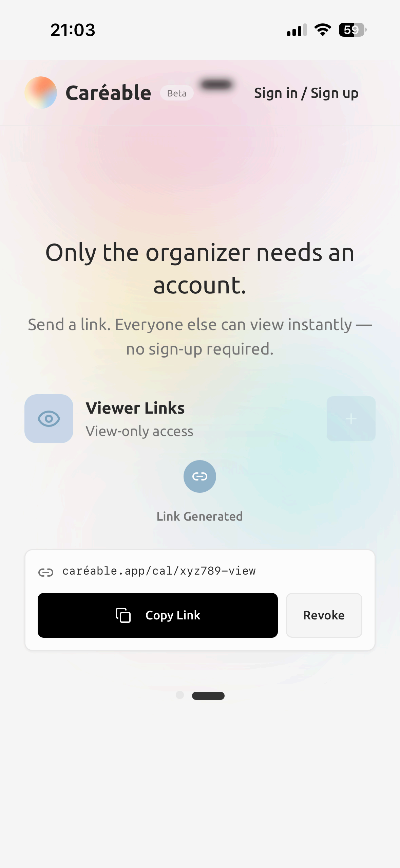
Task: Select the active carousel pill indicator
Action: tap(208, 696)
